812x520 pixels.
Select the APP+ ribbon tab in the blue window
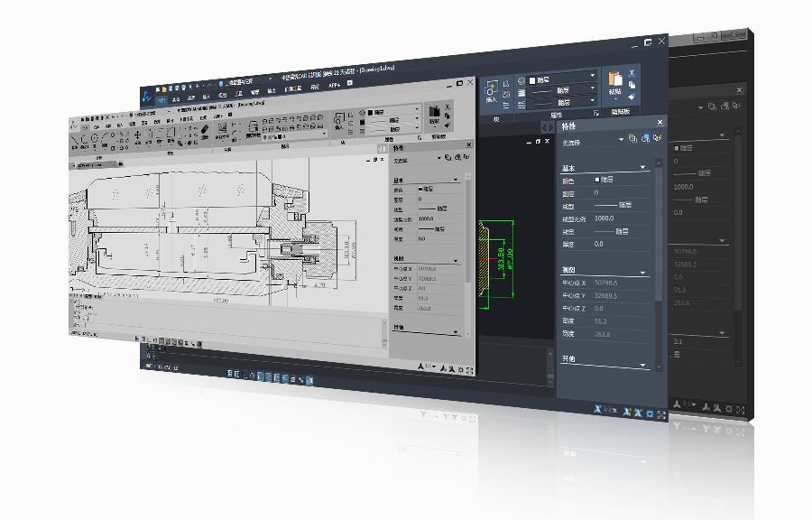coord(334,85)
